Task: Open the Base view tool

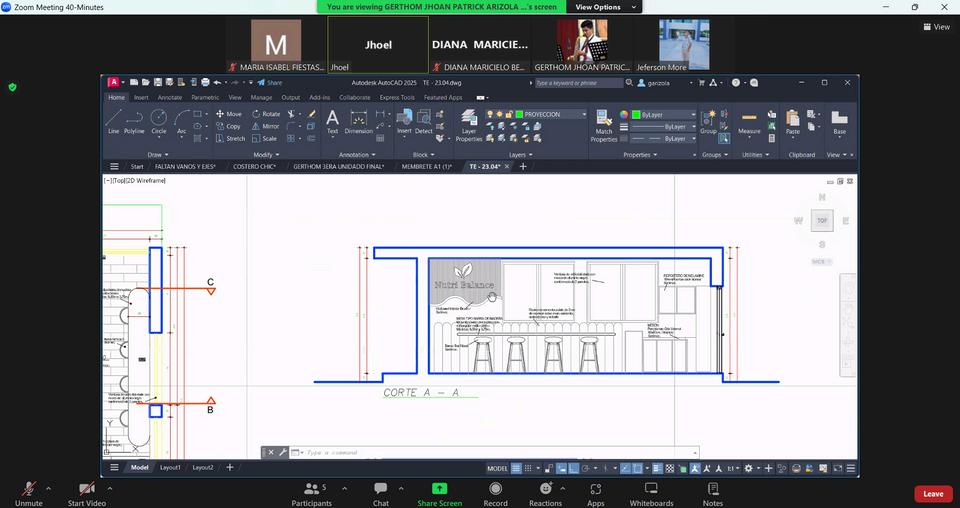Action: (839, 122)
